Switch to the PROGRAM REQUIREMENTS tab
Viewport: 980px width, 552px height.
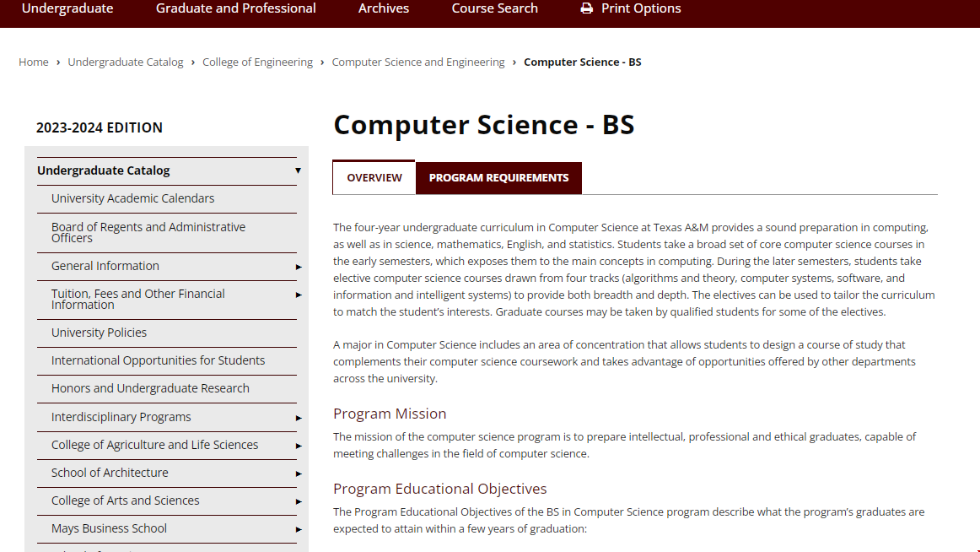pyautogui.click(x=498, y=178)
